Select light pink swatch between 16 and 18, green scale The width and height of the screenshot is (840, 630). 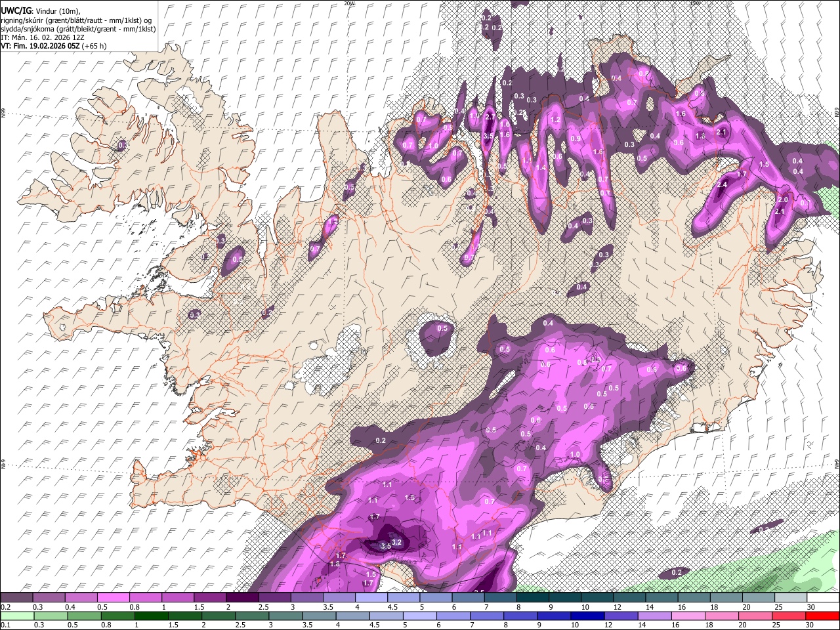689,616
